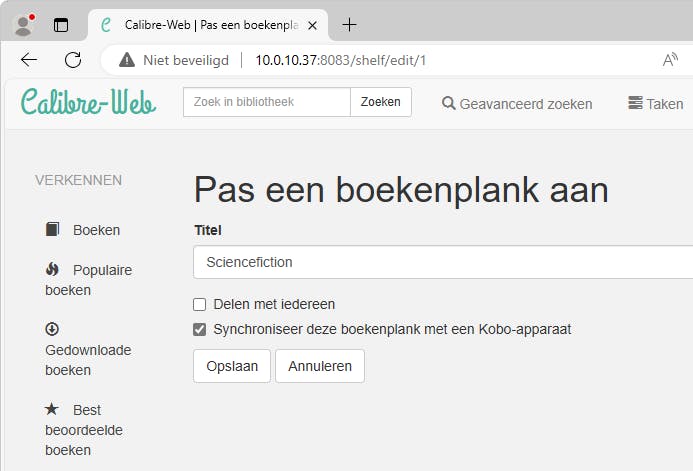Click the flame icon for Populaire boeken
Image resolution: width=693 pixels, height=471 pixels.
click(53, 270)
